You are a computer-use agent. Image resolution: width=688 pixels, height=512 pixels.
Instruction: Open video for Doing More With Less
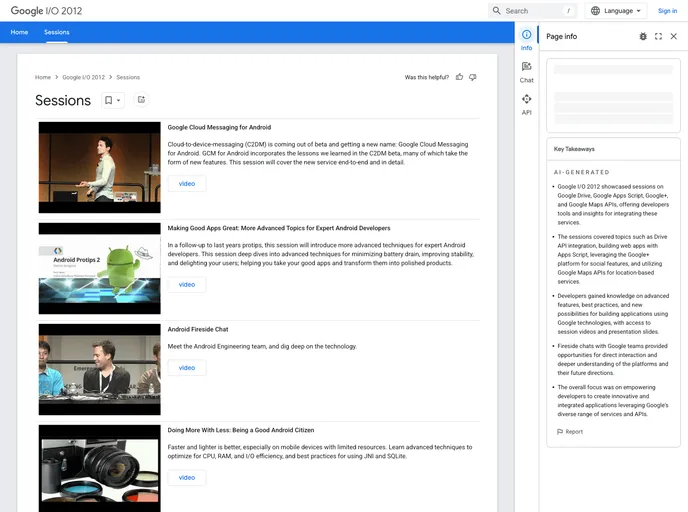pyautogui.click(x=186, y=477)
